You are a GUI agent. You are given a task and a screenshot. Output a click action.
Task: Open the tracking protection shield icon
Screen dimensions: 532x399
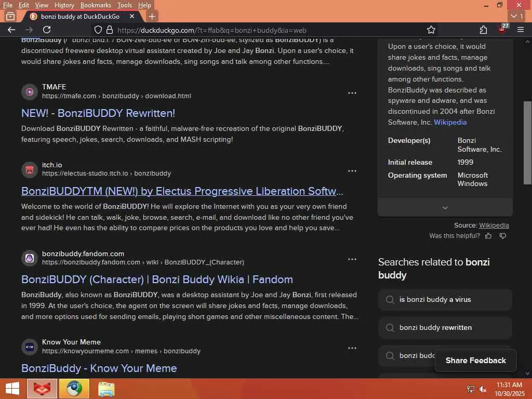(98, 30)
